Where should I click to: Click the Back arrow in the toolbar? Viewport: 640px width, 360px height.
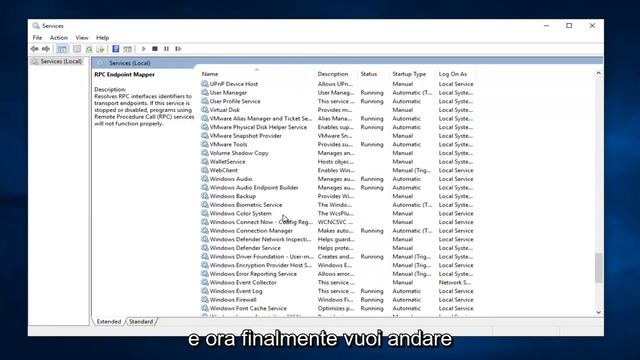point(34,49)
